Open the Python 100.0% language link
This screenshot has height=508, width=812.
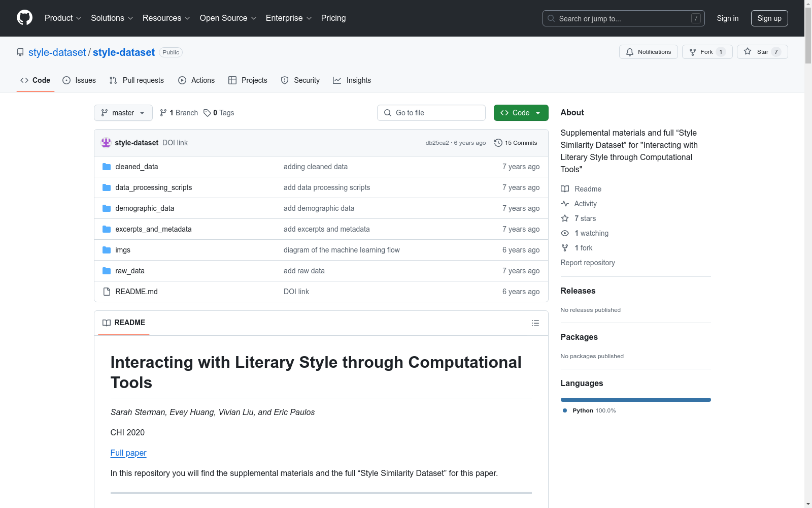point(589,410)
